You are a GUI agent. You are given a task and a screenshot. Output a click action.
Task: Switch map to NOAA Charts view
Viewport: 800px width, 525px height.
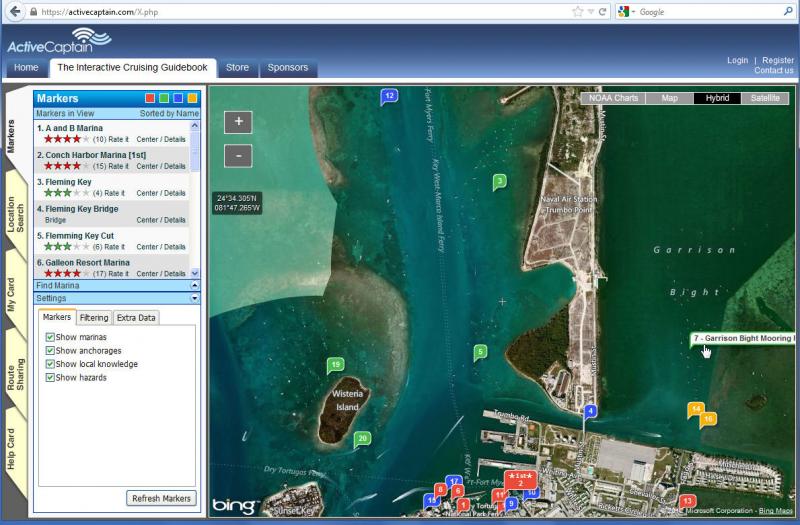613,98
